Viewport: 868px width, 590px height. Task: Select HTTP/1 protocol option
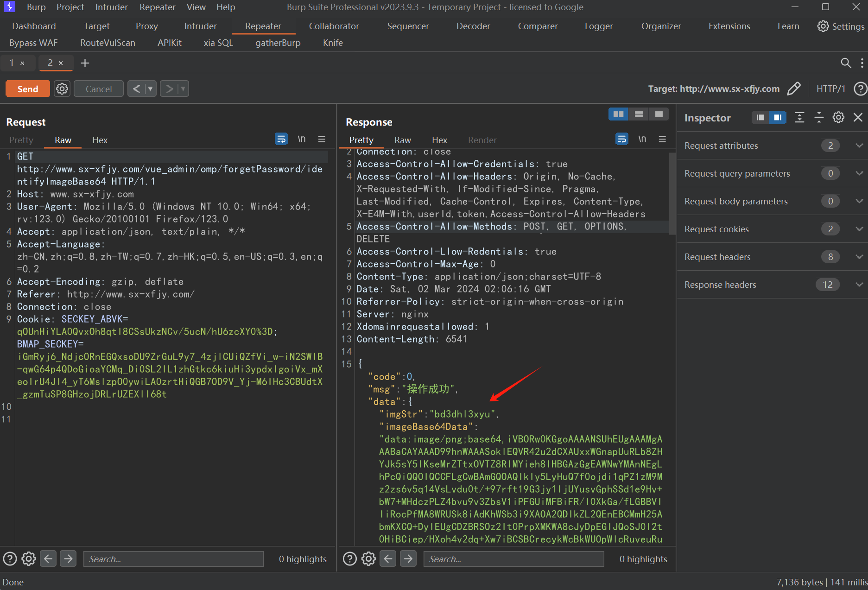830,89
